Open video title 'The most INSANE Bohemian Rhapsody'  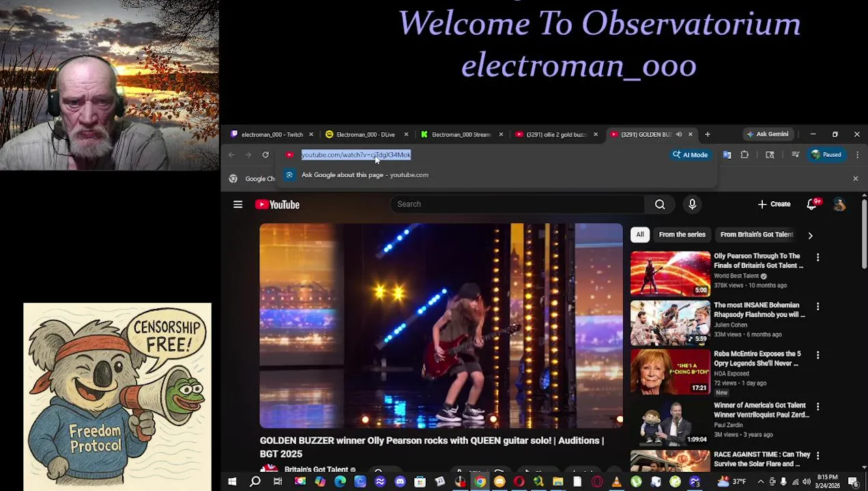pyautogui.click(x=759, y=310)
